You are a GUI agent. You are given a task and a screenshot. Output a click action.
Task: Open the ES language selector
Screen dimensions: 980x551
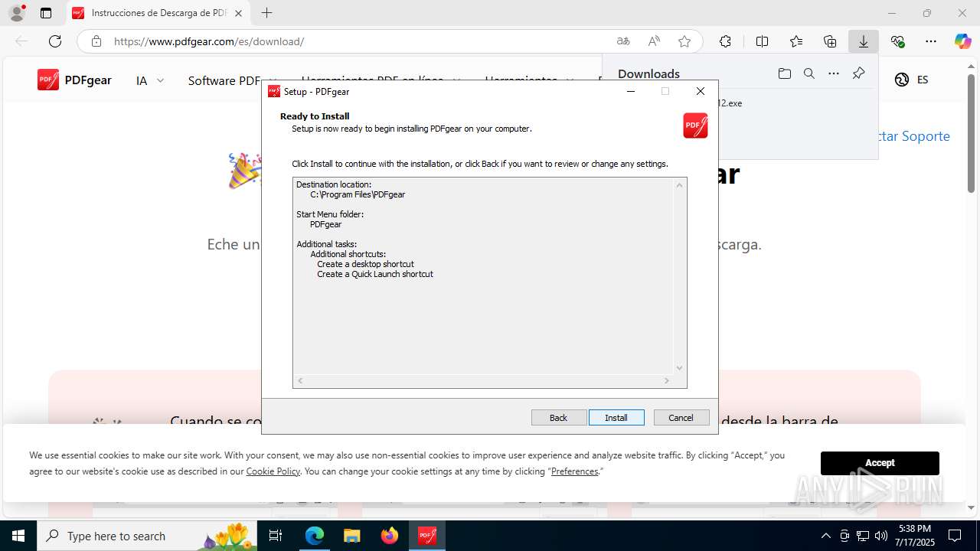[911, 80]
